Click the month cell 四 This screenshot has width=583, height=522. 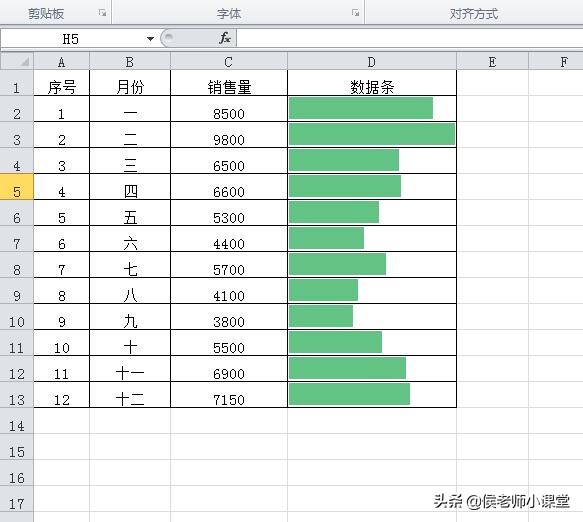[x=130, y=187]
